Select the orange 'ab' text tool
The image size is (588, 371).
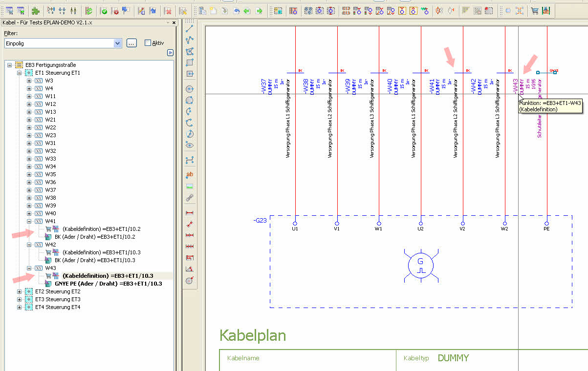[x=190, y=174]
